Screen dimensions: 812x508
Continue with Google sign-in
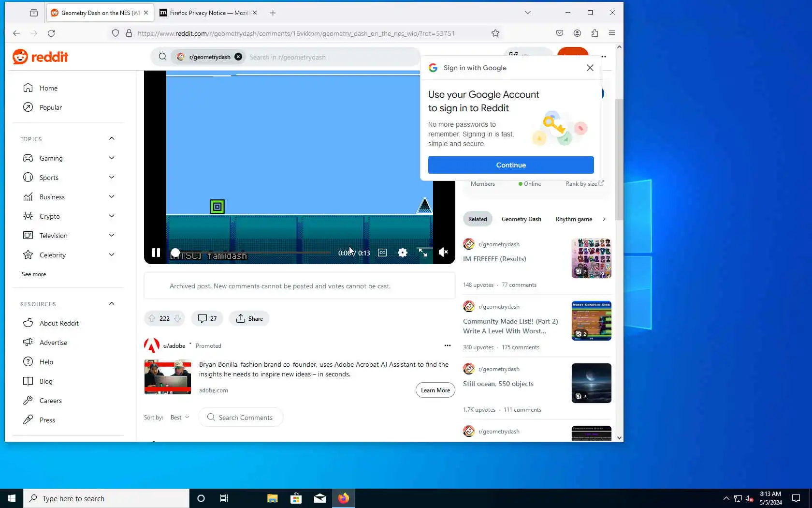511,165
